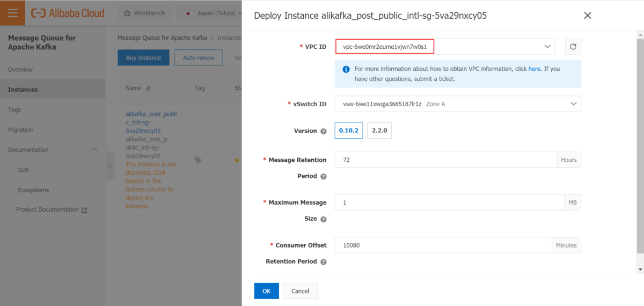
Task: Click the Maximum Message Size input field
Action: point(450,203)
